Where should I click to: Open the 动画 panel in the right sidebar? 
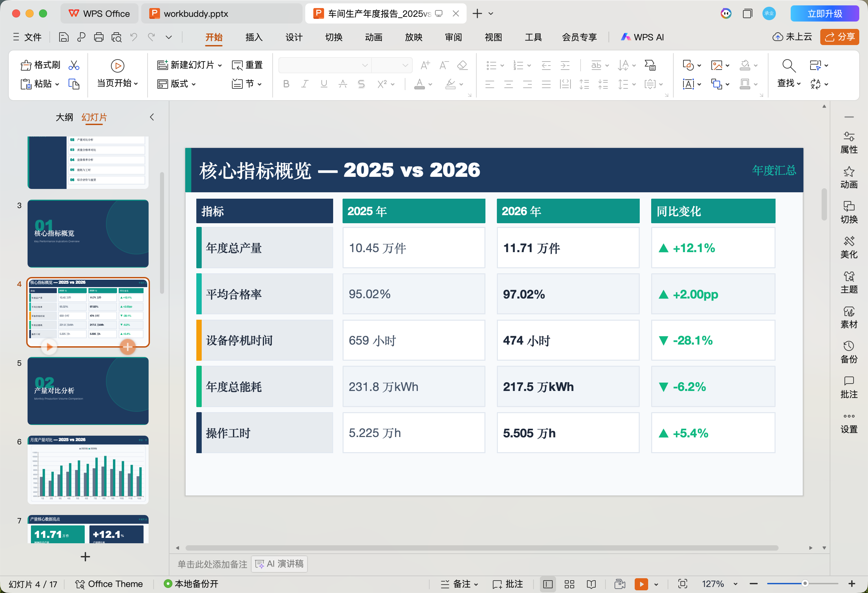849,178
